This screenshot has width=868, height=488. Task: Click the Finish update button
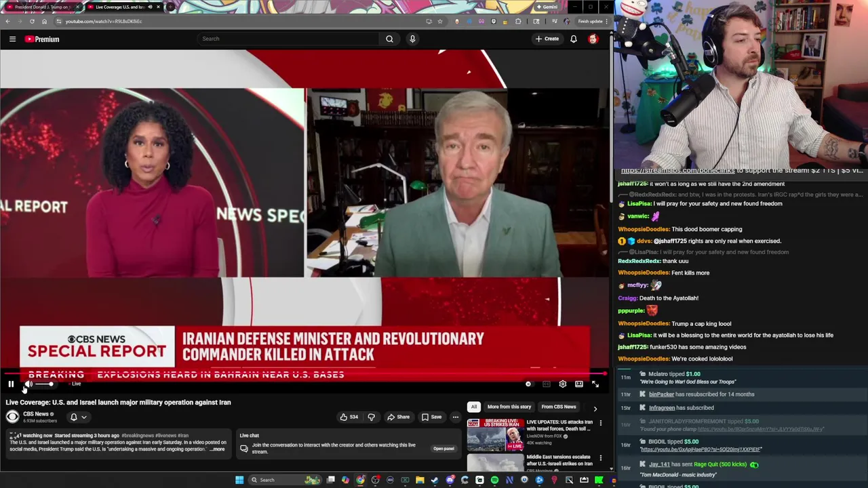pyautogui.click(x=592, y=21)
